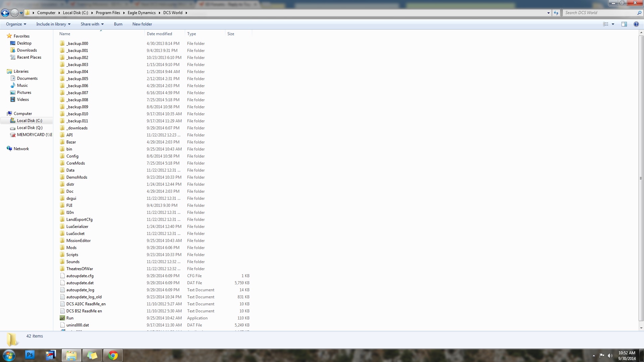Click Eagle Dynamics in address breadcrumb
Viewport: 644px width, 362px height.
[142, 13]
